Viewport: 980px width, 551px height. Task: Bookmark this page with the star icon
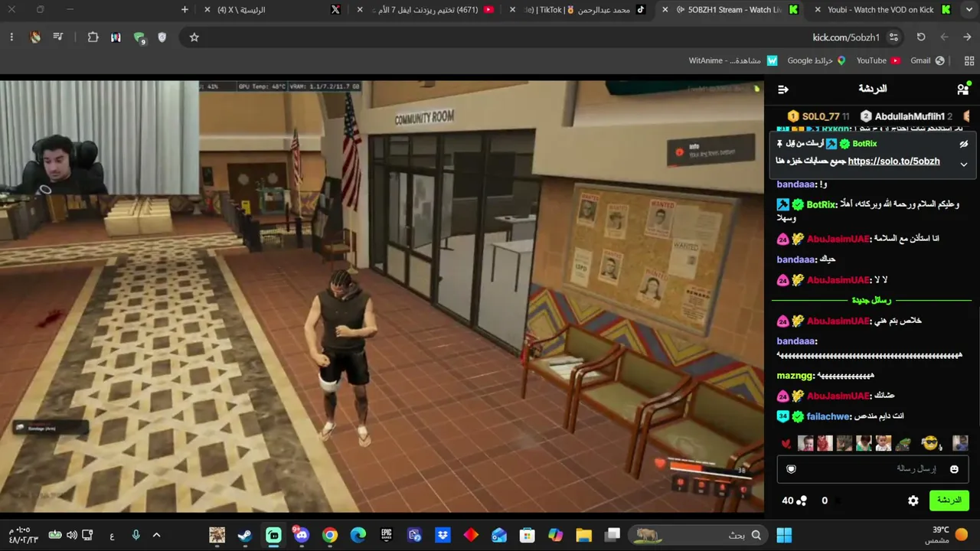194,37
